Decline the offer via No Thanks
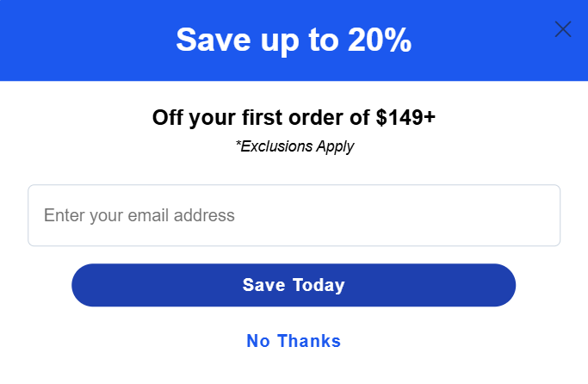Viewport: 588px width, 384px height. pyautogui.click(x=294, y=341)
